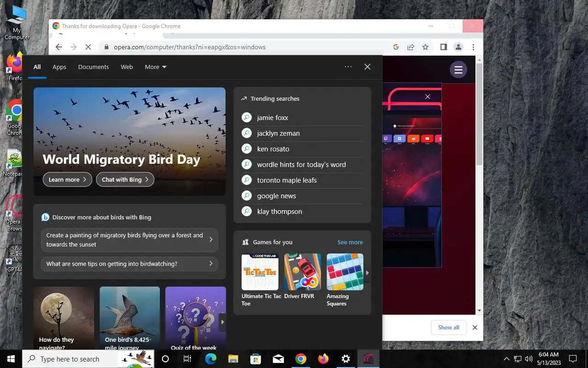Open the Driver FRVR game thumbnail

point(302,272)
